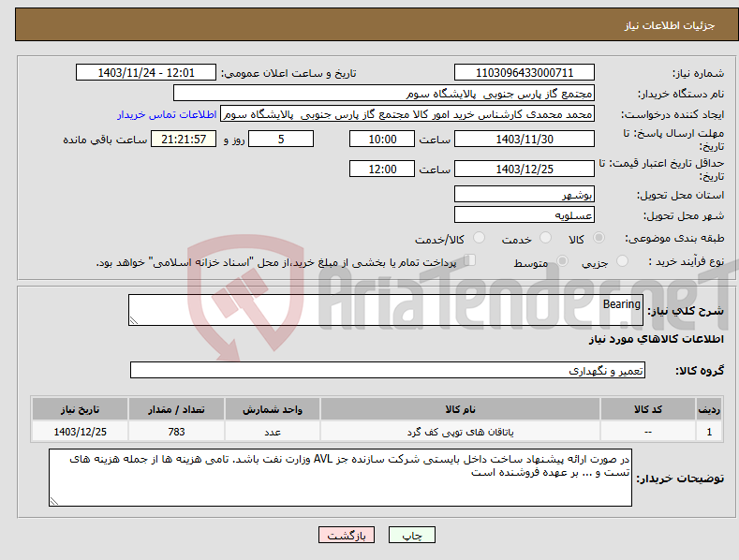This screenshot has width=739, height=560.
Task: Select the متوسط purchase type radio
Action: [562, 261]
